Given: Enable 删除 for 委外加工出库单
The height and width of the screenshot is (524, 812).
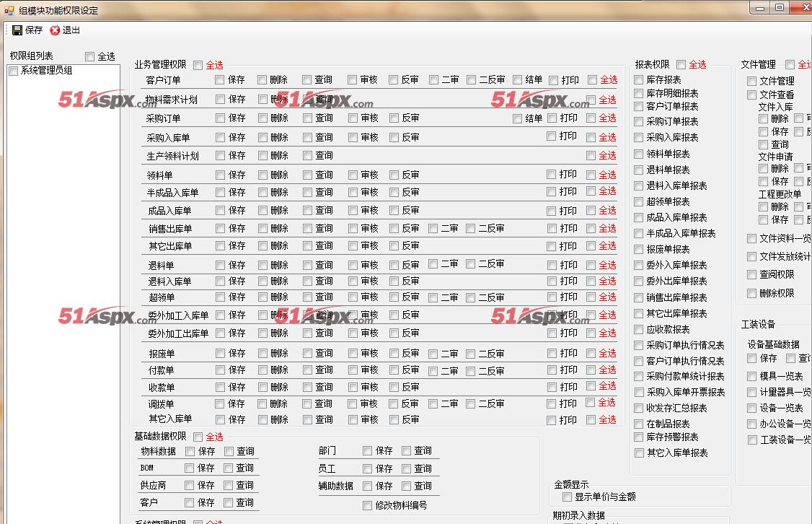Looking at the screenshot, I should pyautogui.click(x=262, y=333).
